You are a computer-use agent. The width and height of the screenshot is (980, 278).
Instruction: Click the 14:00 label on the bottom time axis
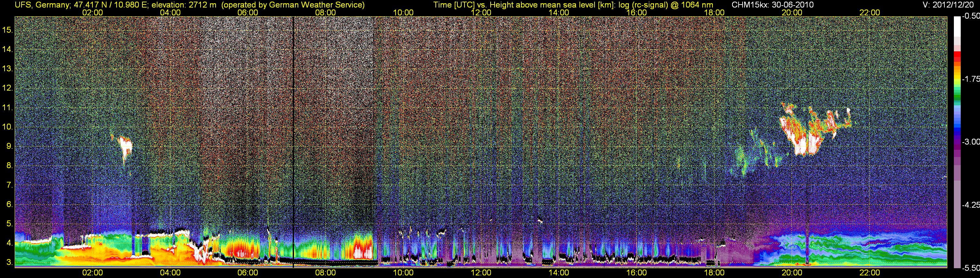coord(559,273)
